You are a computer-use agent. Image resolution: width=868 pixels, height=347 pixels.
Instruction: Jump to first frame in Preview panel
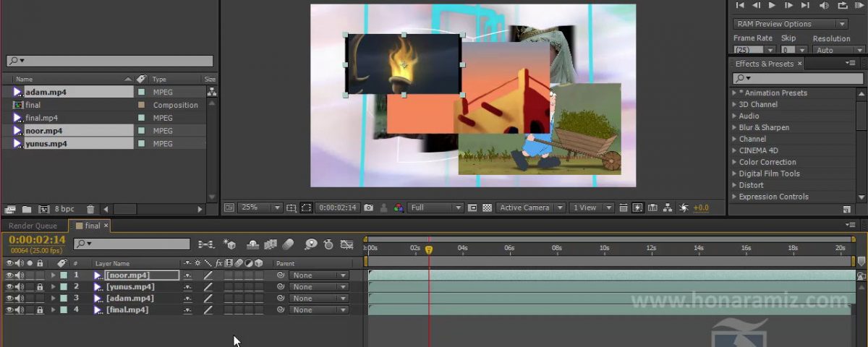[x=739, y=5]
